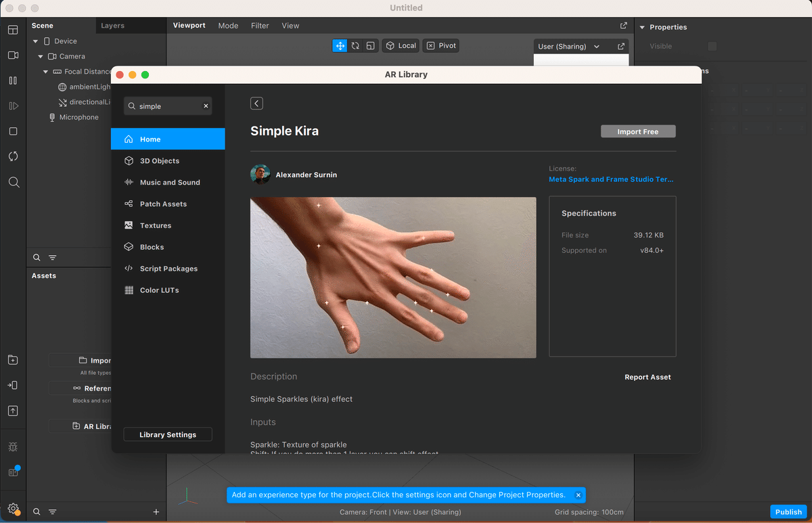Open the bug report icon

point(13,447)
